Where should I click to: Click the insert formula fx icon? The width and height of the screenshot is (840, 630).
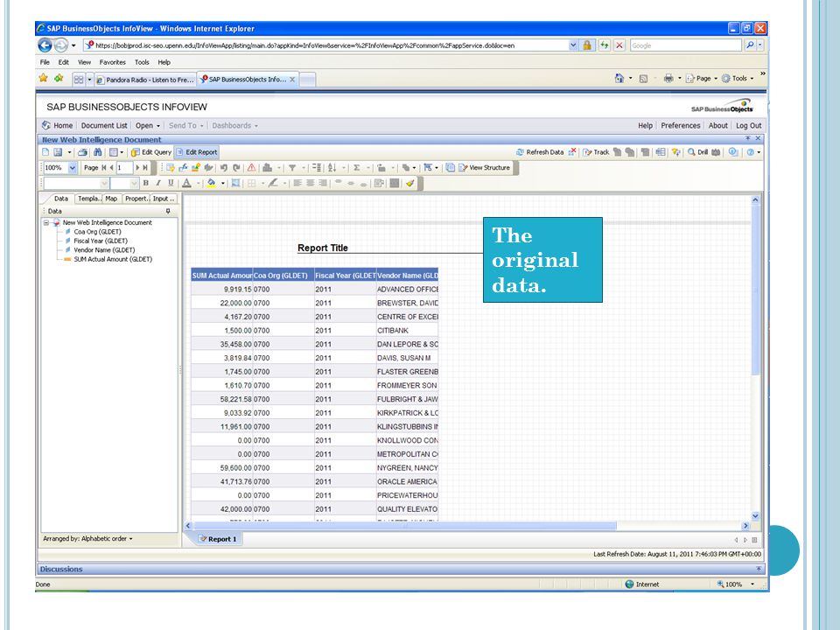click(x=183, y=168)
